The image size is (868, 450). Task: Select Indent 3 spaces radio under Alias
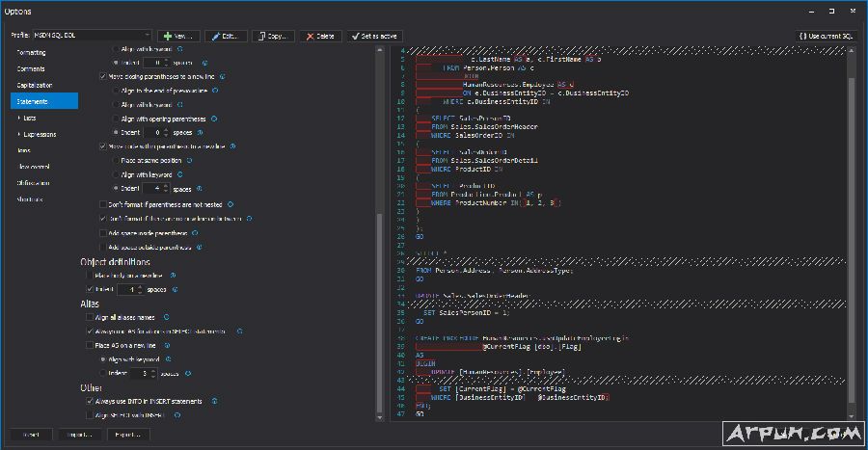103,373
